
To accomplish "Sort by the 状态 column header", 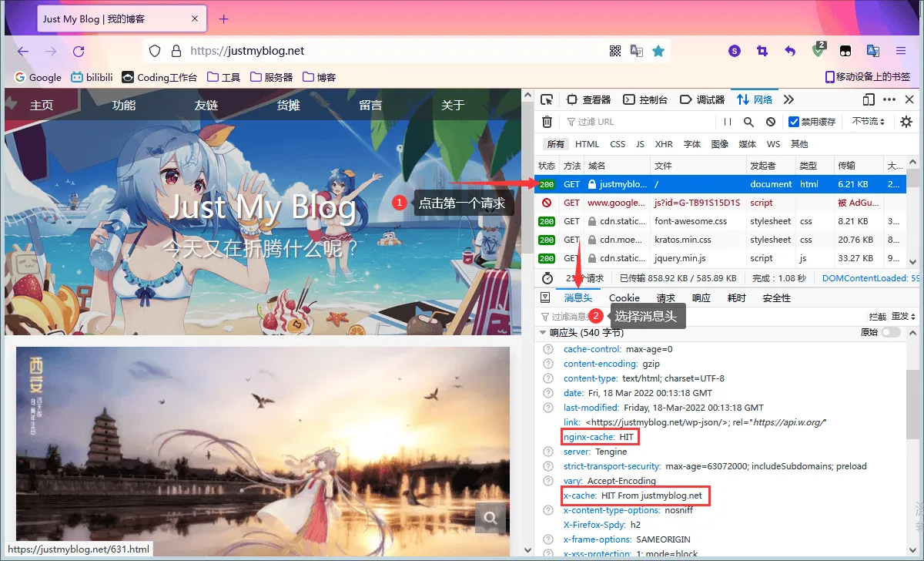I will pos(547,166).
